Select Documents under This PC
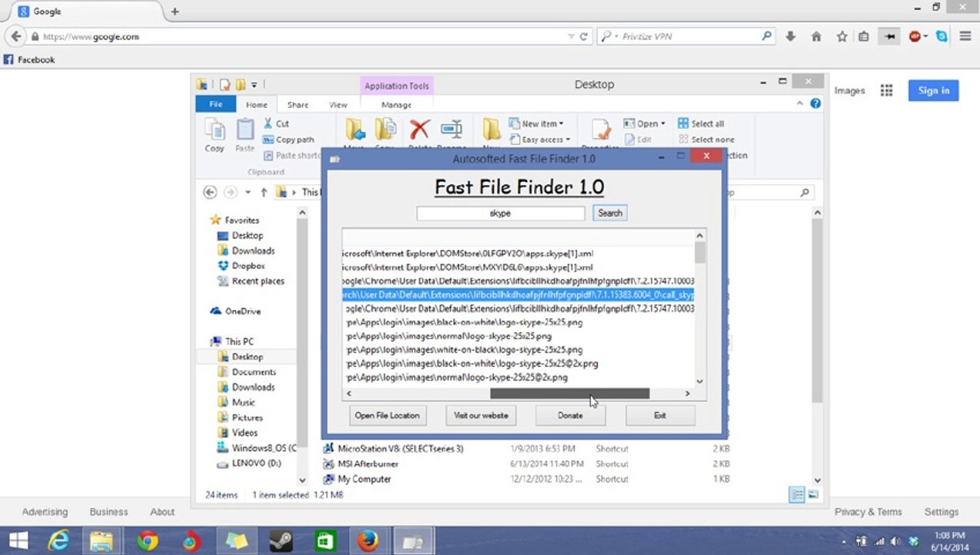 click(x=247, y=372)
